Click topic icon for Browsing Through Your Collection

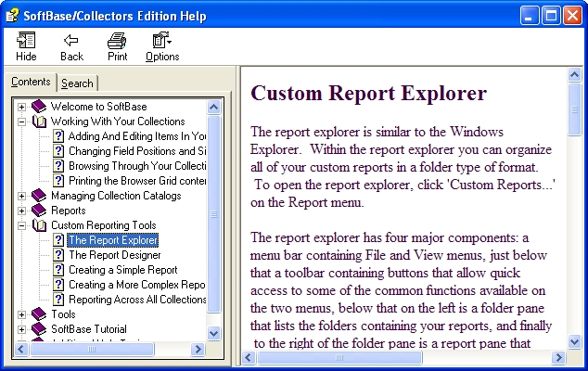(x=58, y=166)
